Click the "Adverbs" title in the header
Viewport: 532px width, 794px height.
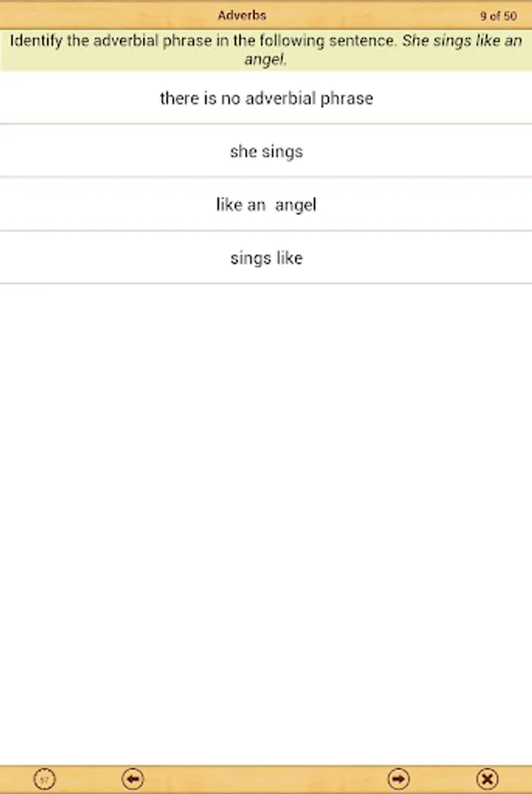(x=242, y=15)
